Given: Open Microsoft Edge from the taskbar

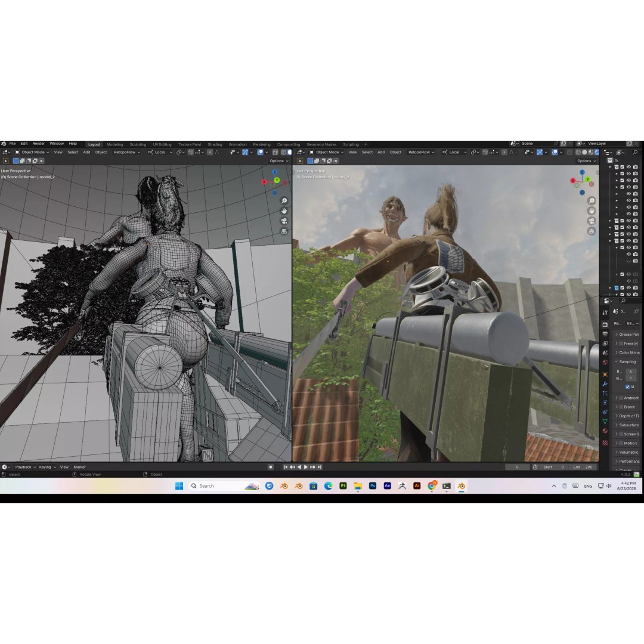Looking at the screenshot, I should point(328,486).
